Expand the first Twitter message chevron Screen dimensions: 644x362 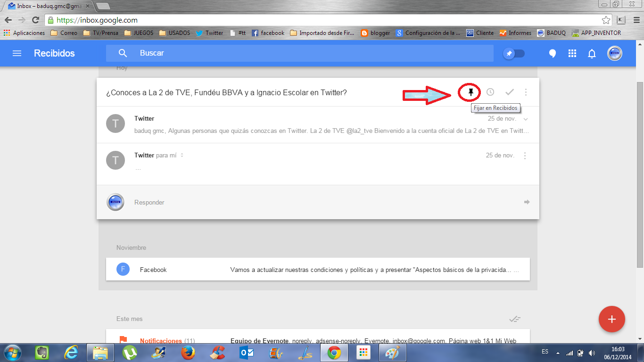pyautogui.click(x=526, y=119)
